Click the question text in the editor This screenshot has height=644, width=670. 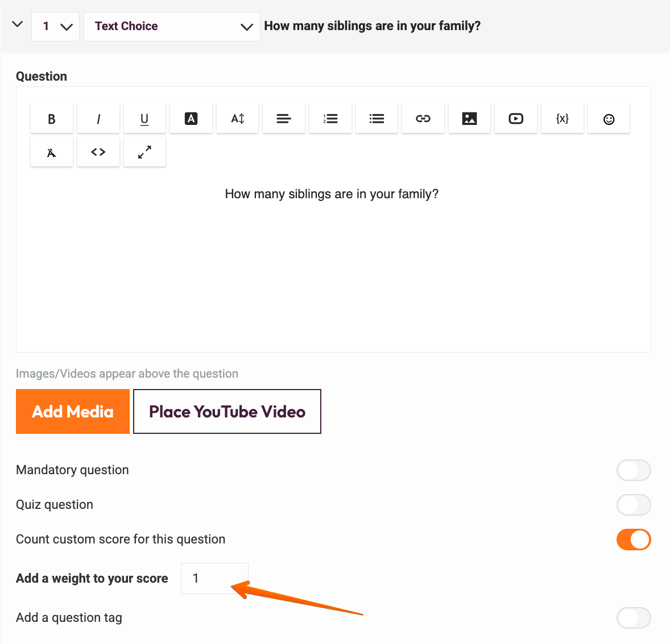click(x=332, y=194)
